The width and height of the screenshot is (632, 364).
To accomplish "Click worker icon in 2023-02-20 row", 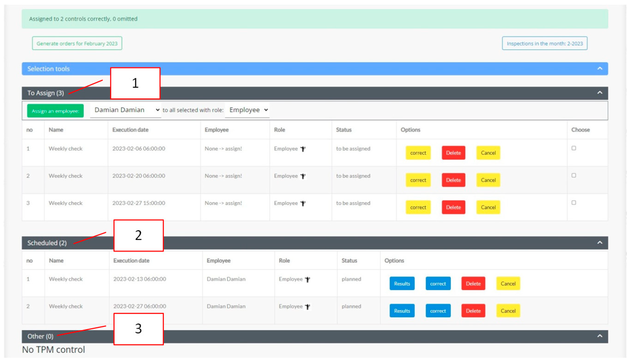I will coord(303,176).
